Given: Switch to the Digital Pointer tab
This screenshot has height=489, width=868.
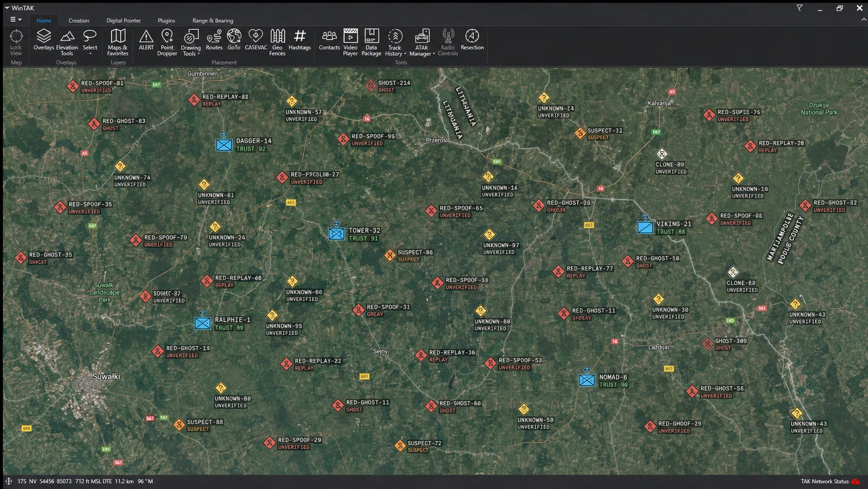Looking at the screenshot, I should 124,21.
